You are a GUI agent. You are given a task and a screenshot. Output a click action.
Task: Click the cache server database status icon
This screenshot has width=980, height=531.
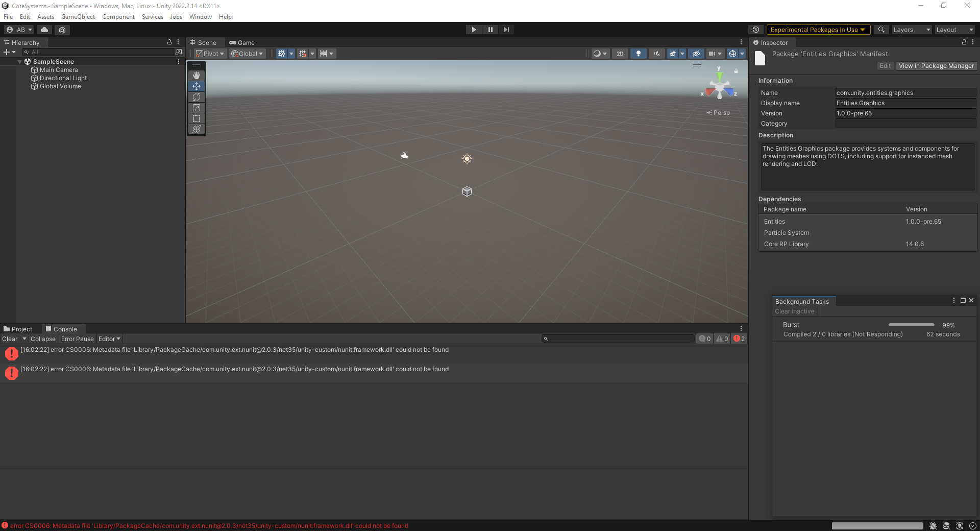[x=946, y=526]
